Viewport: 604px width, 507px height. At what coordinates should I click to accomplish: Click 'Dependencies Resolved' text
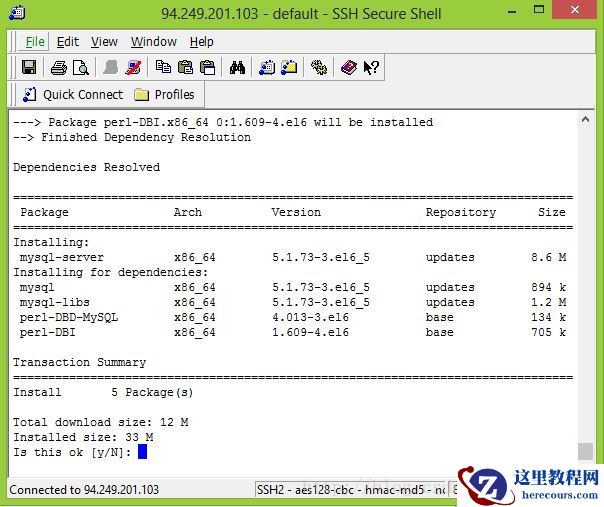coord(87,168)
